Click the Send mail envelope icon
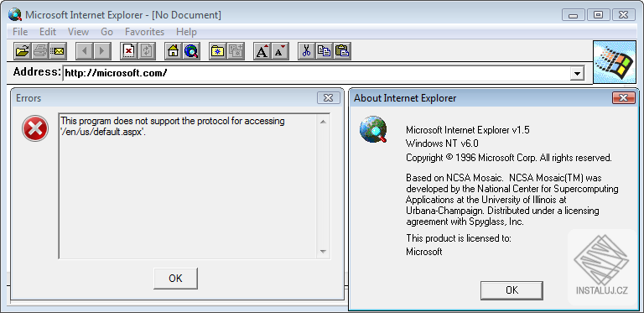This screenshot has width=644, height=313. 59,51
